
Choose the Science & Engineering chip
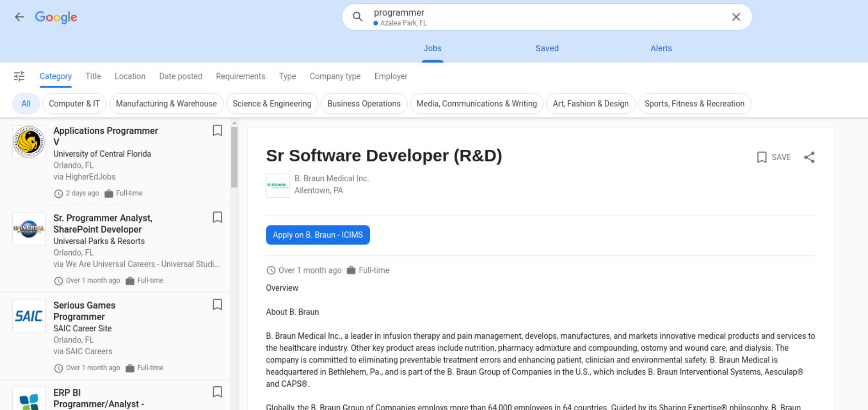point(272,104)
